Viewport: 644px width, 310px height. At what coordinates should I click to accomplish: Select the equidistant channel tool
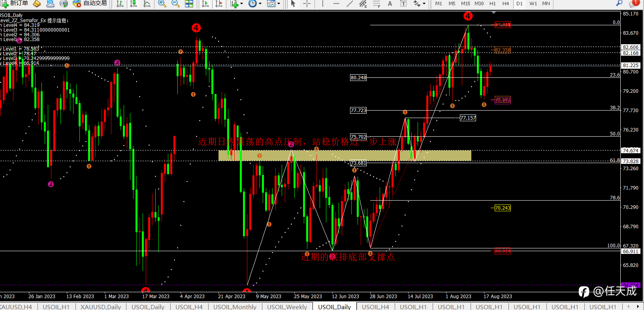(x=363, y=4)
